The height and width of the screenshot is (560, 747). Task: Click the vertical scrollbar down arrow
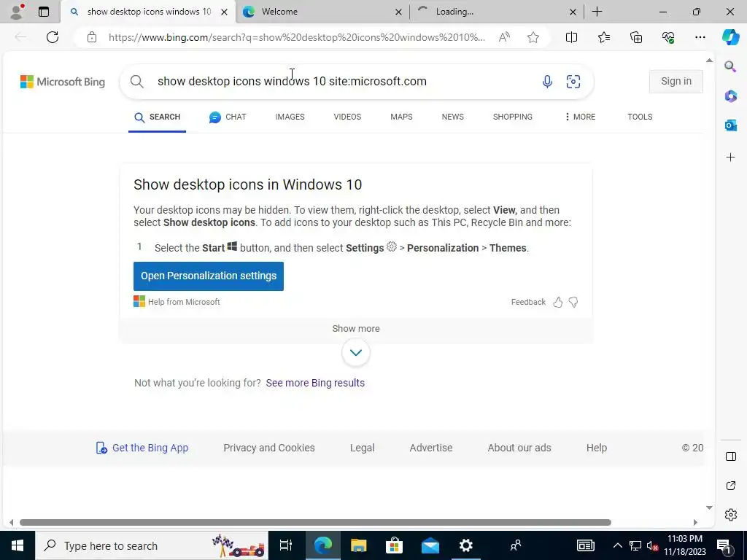[x=709, y=507]
